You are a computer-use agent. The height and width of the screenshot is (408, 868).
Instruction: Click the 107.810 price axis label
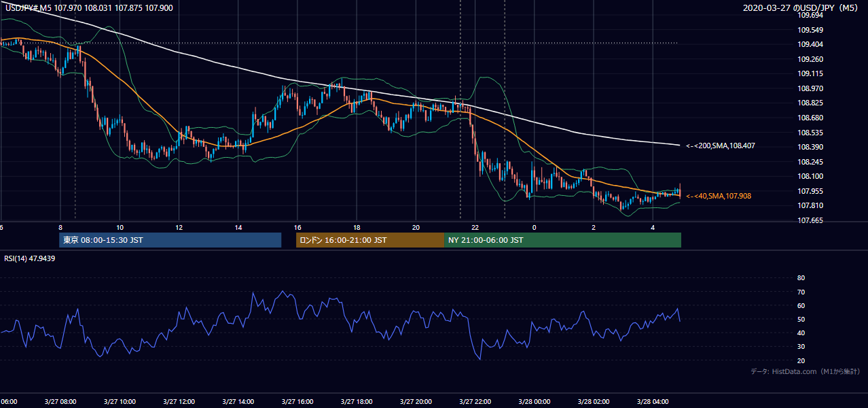[810, 205]
